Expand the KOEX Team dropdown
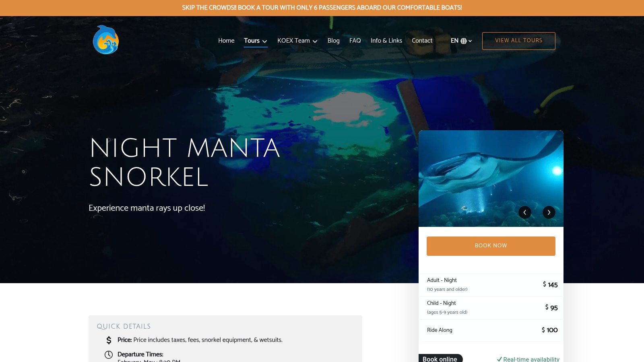The width and height of the screenshot is (644, 362). pyautogui.click(x=297, y=41)
